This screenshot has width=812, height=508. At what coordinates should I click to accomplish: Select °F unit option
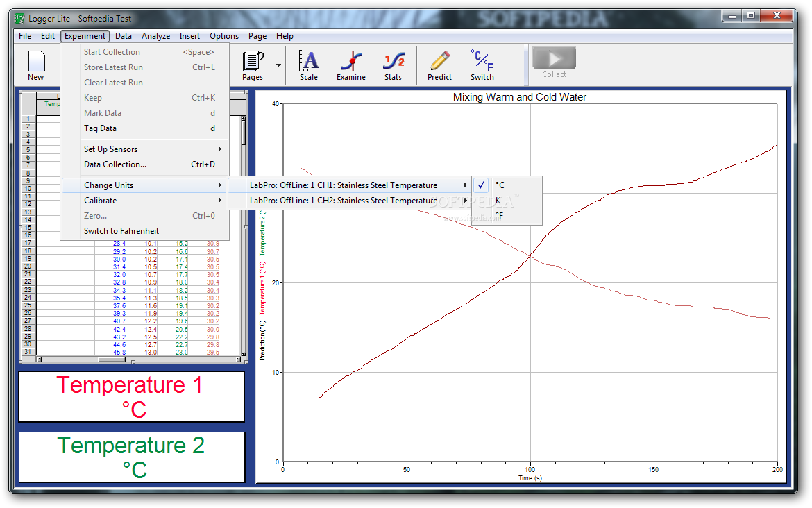(507, 215)
